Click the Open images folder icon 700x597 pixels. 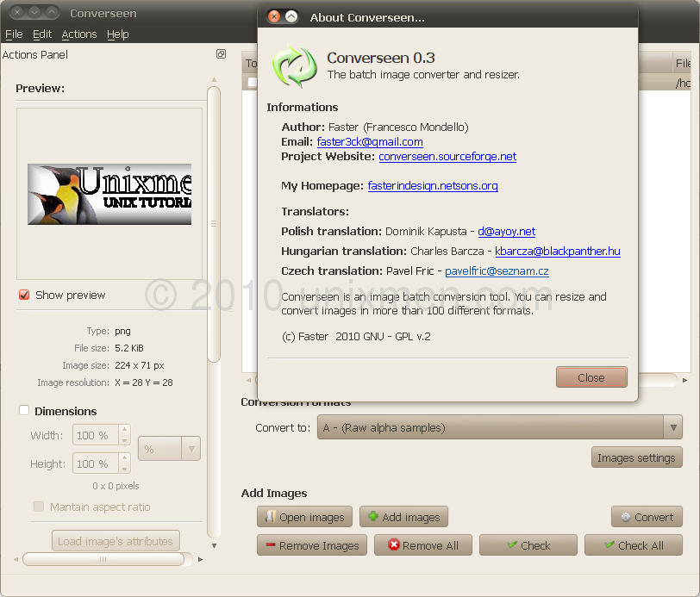270,517
